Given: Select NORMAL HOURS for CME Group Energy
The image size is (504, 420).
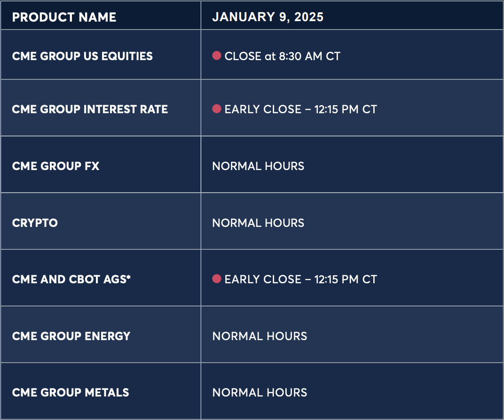Looking at the screenshot, I should click(260, 336).
